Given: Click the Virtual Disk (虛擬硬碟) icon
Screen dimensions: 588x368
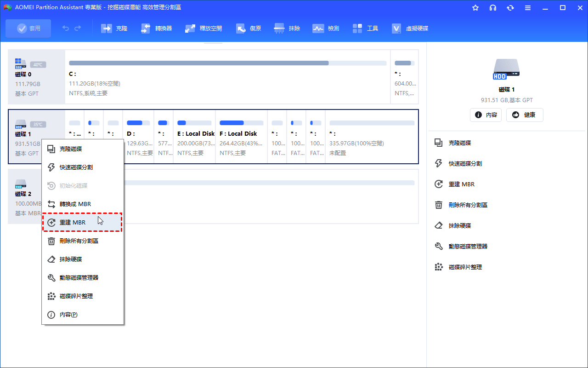Looking at the screenshot, I should [396, 29].
